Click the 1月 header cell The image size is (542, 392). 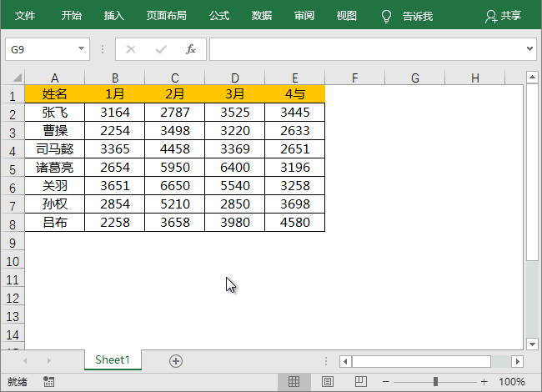coord(115,94)
